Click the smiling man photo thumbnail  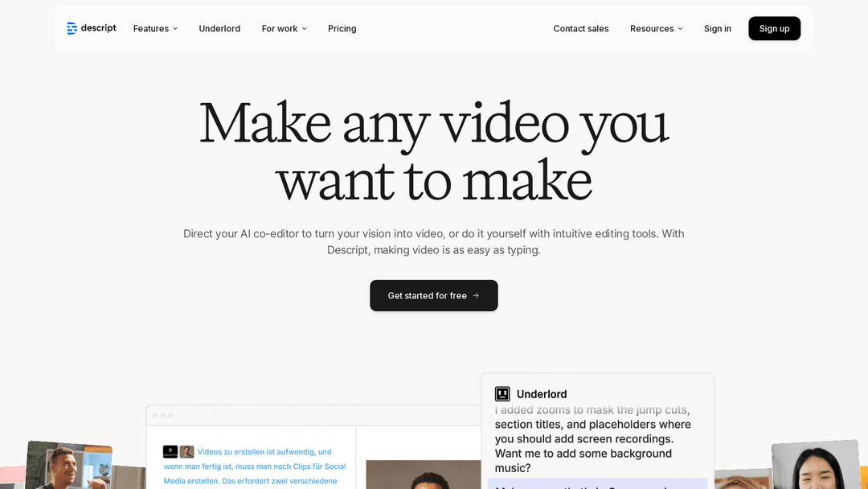tap(68, 465)
